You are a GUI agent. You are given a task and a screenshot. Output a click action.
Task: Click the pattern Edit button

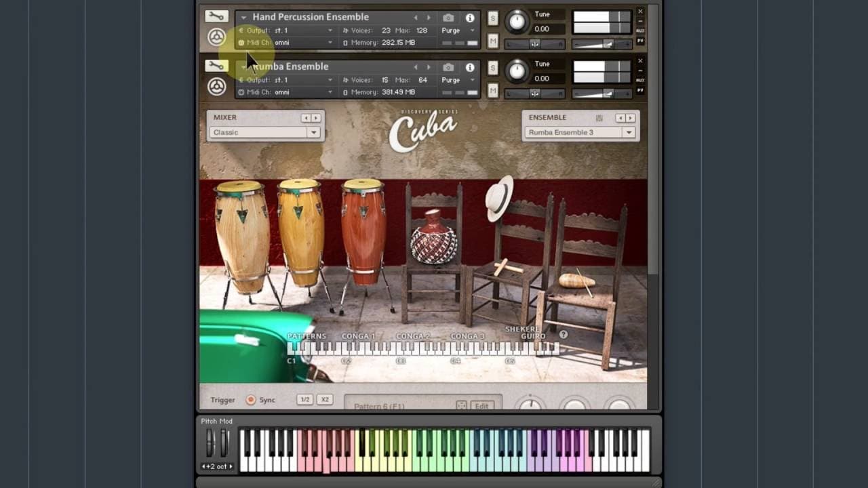[x=481, y=405]
